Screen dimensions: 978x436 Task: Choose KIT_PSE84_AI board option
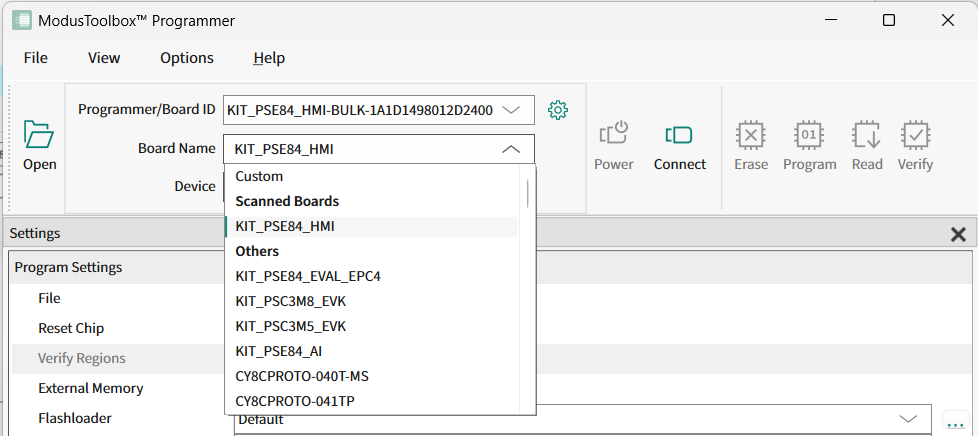[371, 351]
